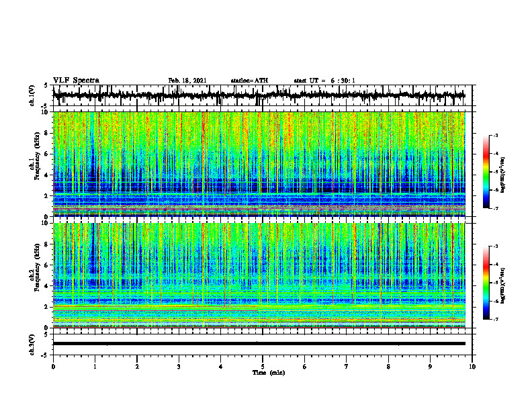This screenshot has width=532, height=411.
Task: Click the ch.1 colorbar "-3" tick label
Action: click(496, 136)
